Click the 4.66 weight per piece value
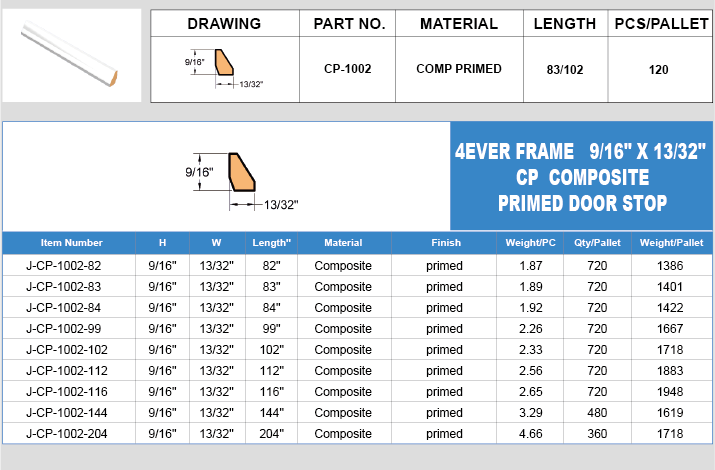Screen dimensions: 715x470 point(531,434)
